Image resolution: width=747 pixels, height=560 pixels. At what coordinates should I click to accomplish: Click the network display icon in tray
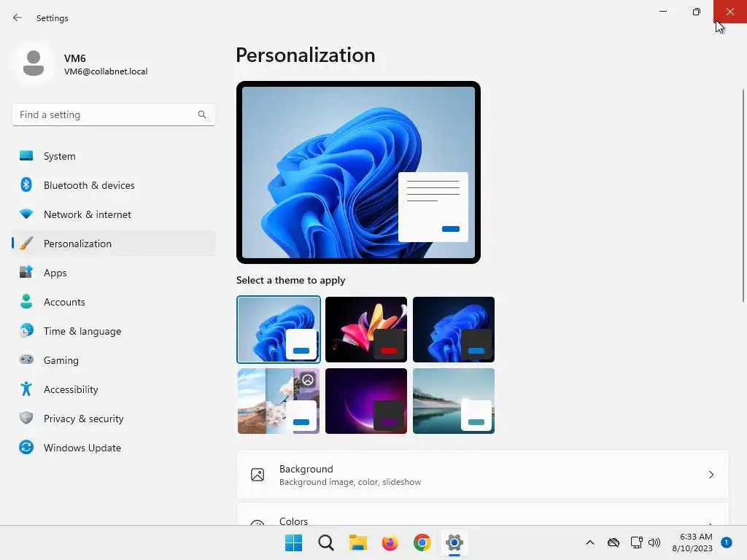[x=636, y=542]
